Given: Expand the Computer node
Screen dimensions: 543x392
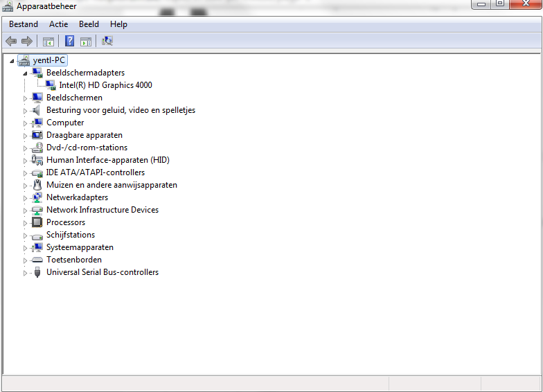Looking at the screenshot, I should [x=25, y=123].
